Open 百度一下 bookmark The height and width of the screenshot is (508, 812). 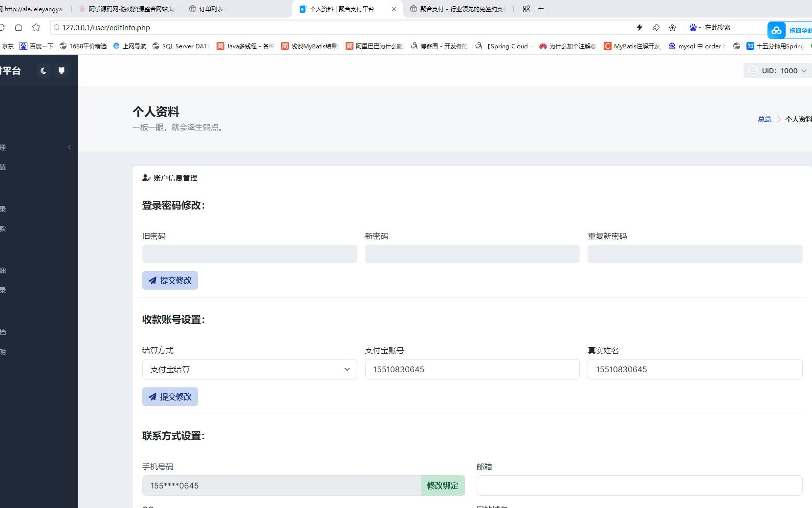tap(37, 46)
